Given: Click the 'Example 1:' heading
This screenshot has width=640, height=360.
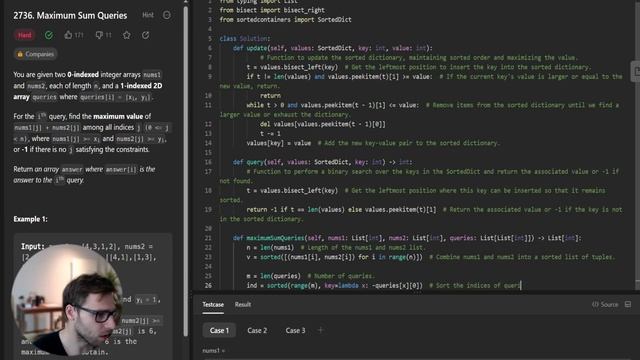Looking at the screenshot, I should click(x=31, y=219).
